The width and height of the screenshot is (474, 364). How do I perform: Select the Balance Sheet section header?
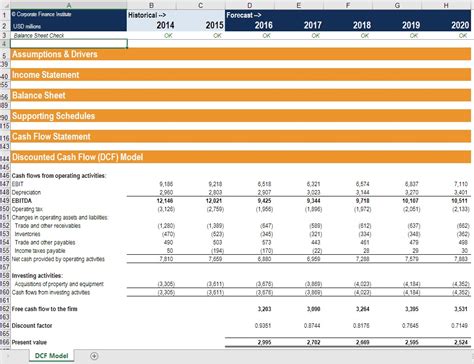pyautogui.click(x=241, y=95)
